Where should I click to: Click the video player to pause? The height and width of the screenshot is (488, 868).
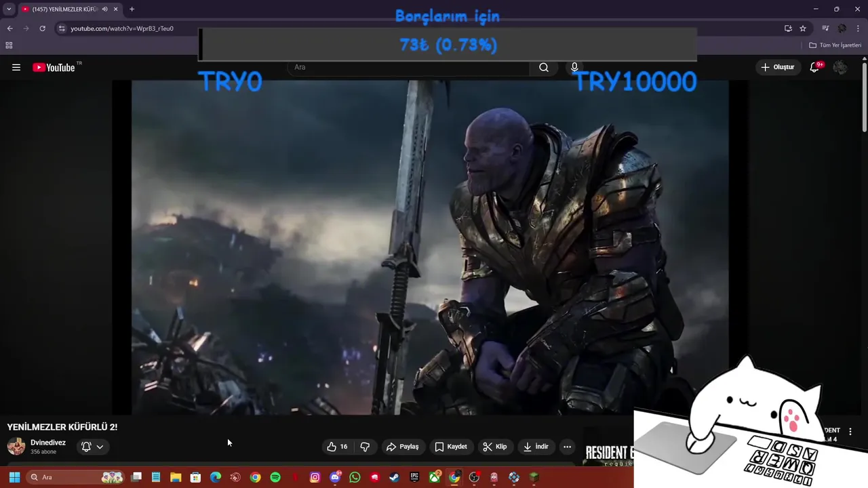click(430, 247)
